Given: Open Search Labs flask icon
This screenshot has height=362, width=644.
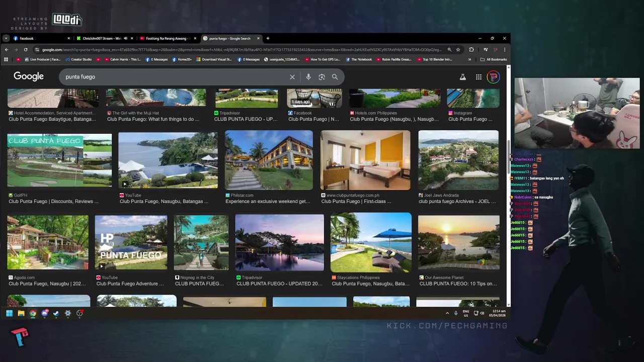Looking at the screenshot, I should click(x=462, y=77).
